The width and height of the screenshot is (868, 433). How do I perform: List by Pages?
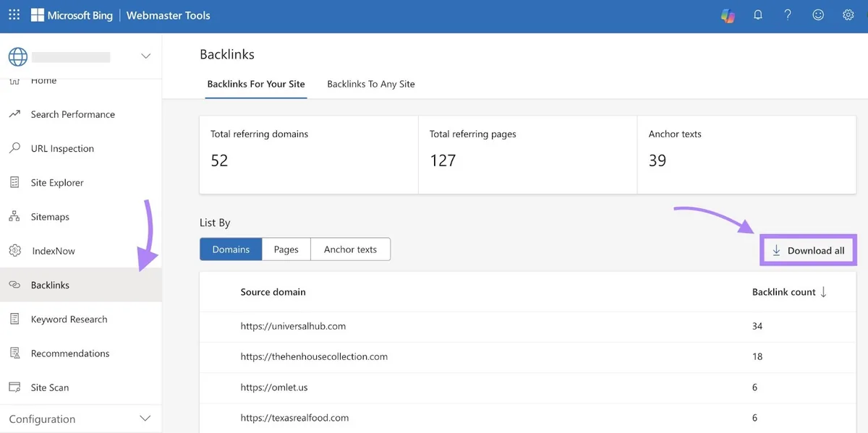coord(286,249)
